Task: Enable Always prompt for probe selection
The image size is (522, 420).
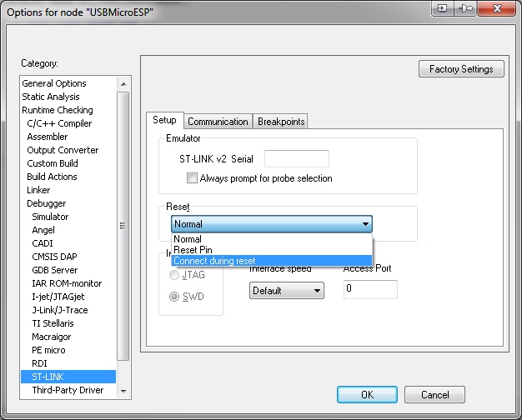Action: tap(192, 178)
